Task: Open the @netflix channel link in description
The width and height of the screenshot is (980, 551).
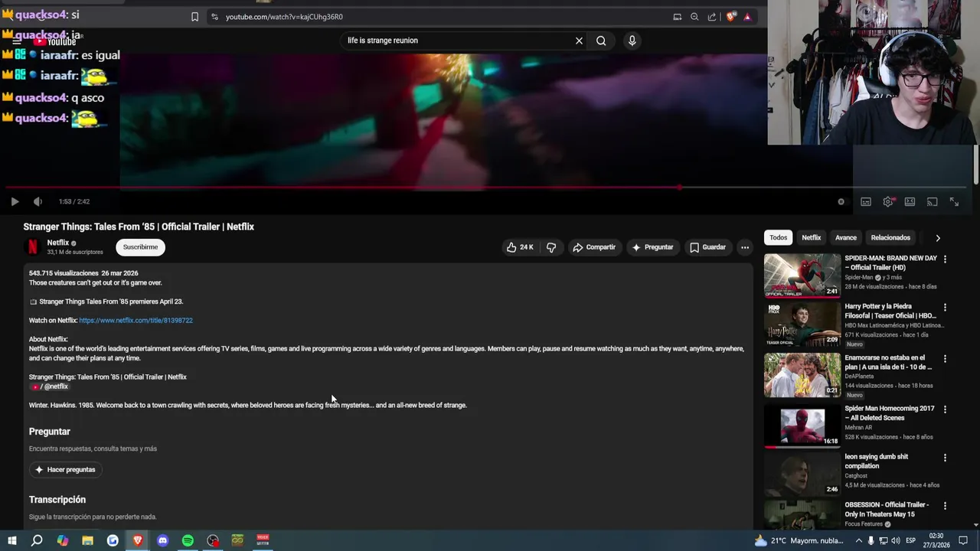Action: (50, 386)
